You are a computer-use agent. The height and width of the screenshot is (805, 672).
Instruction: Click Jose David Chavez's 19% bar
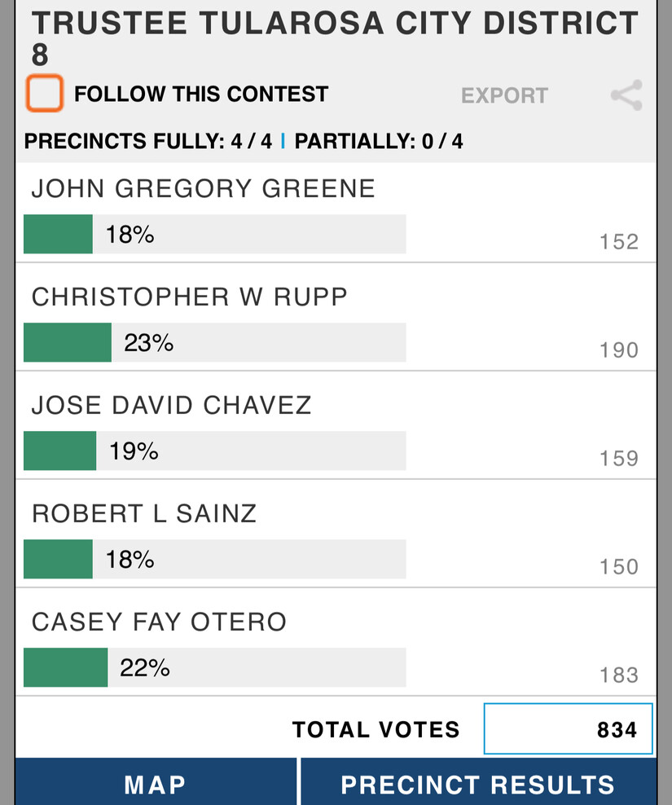point(60,451)
